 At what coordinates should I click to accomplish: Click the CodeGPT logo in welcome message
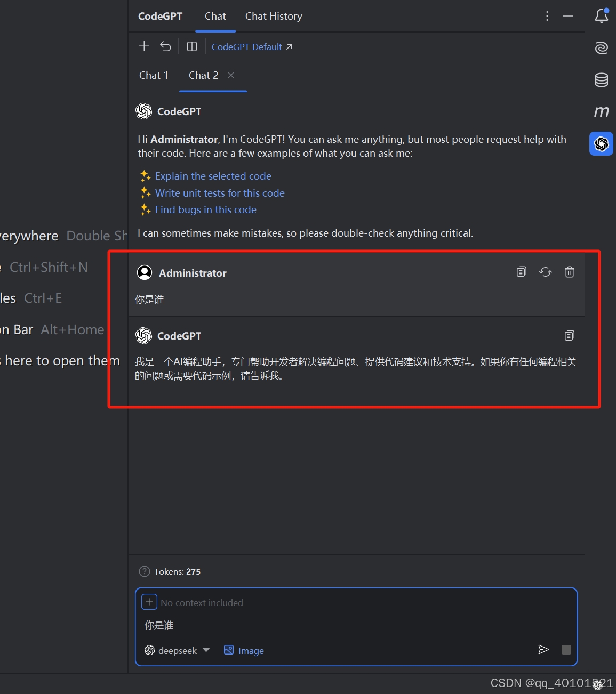pos(144,111)
